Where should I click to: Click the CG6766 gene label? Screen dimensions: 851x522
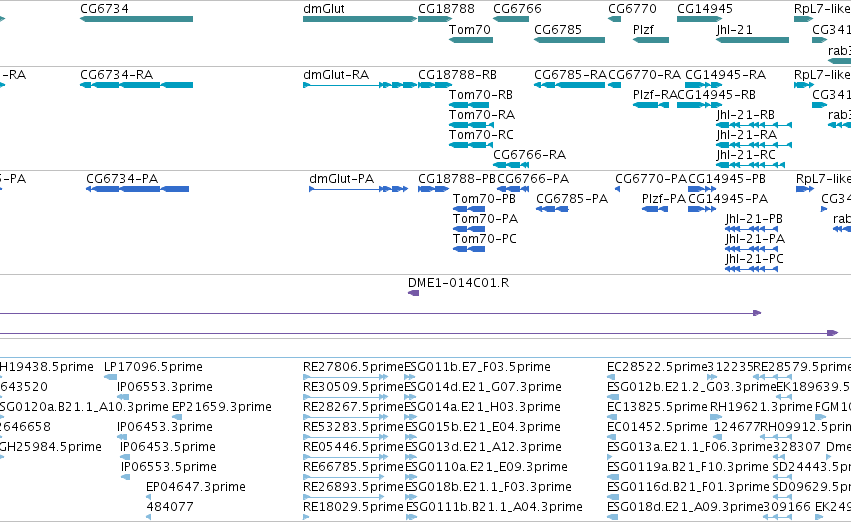[x=517, y=9]
